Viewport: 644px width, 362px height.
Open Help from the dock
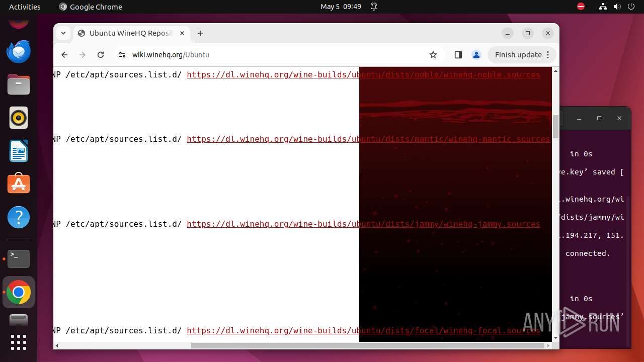point(19,217)
